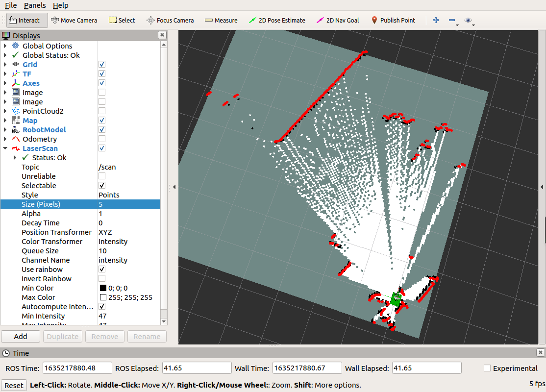
Task: Activate the Publish Point tool
Action: point(393,20)
